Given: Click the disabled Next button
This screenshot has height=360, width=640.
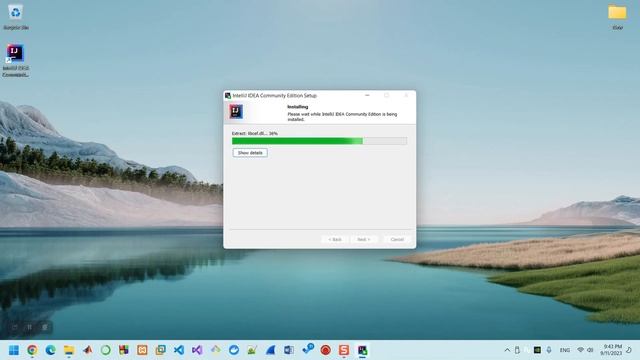Looking at the screenshot, I should 363,239.
